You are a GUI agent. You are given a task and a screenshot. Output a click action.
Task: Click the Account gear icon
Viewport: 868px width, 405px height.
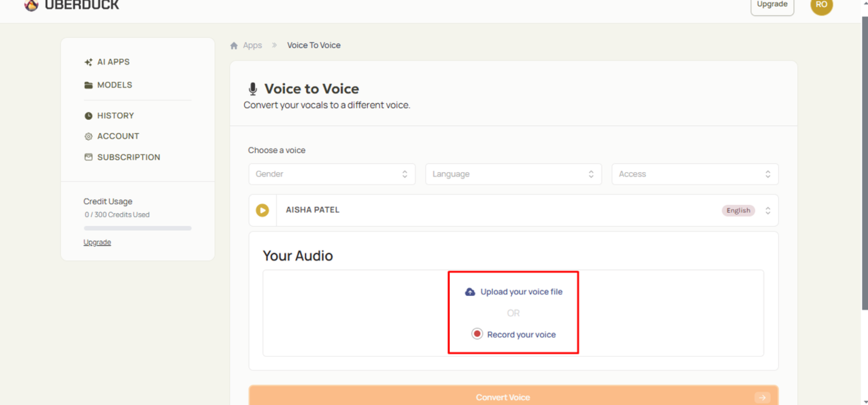(x=89, y=136)
